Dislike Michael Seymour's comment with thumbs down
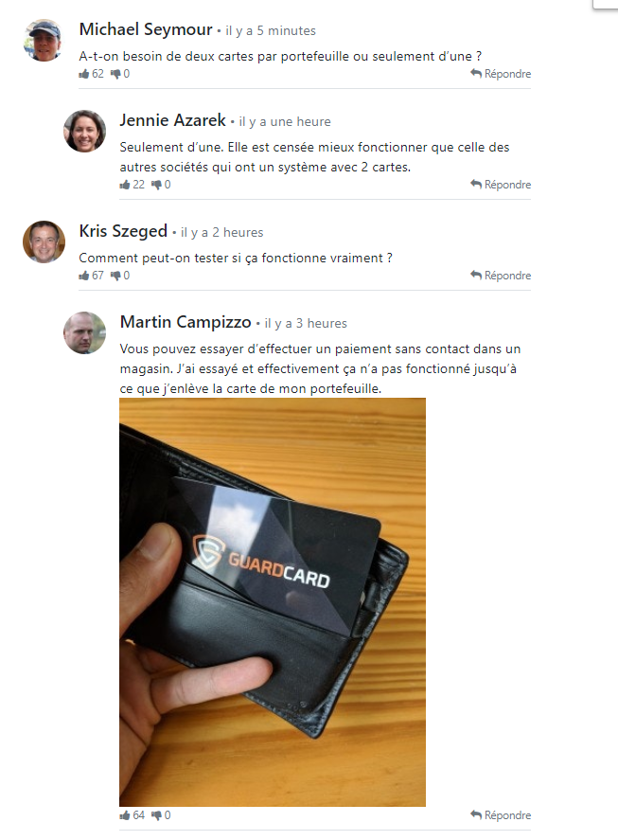Screen dimensions: 618x840 (115, 74)
